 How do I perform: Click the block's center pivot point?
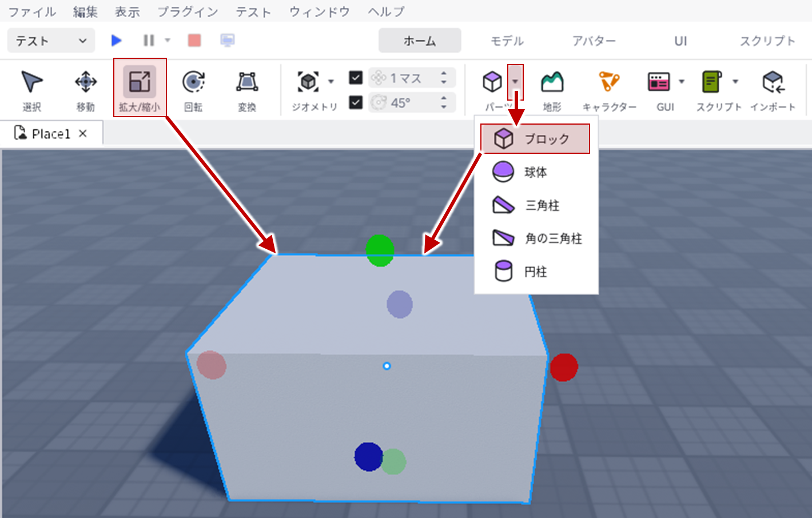tap(387, 366)
